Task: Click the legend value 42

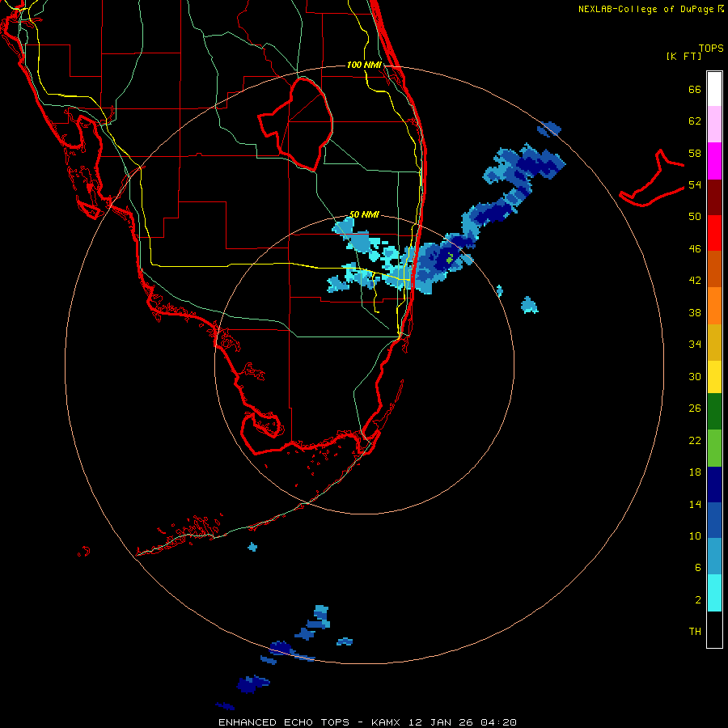Action: pos(695,281)
